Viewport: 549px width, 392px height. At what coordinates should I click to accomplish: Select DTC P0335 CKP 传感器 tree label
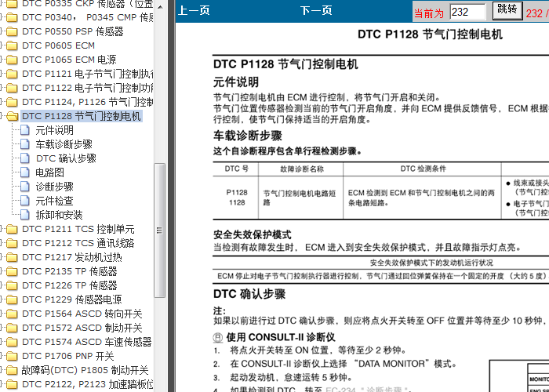[88, 4]
